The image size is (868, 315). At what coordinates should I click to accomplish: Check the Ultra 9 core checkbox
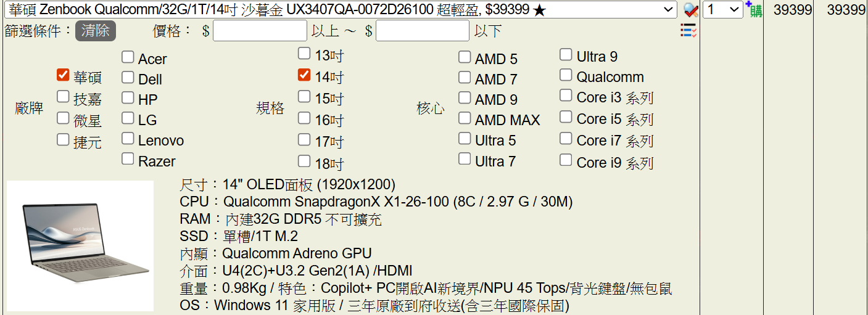[x=566, y=55]
